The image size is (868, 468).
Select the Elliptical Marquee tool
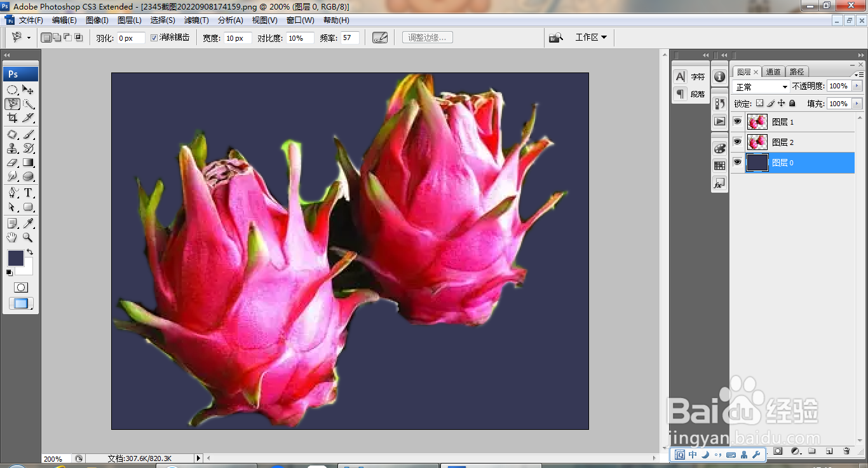click(x=12, y=90)
